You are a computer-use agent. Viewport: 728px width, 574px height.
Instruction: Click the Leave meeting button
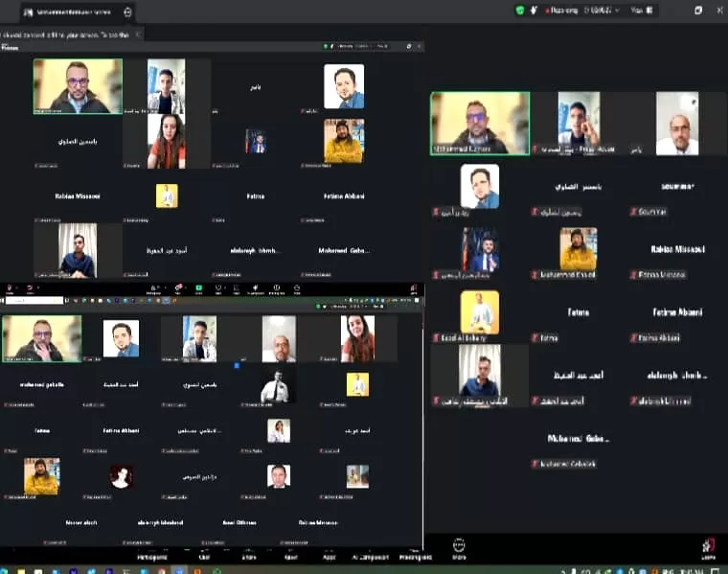click(x=708, y=549)
